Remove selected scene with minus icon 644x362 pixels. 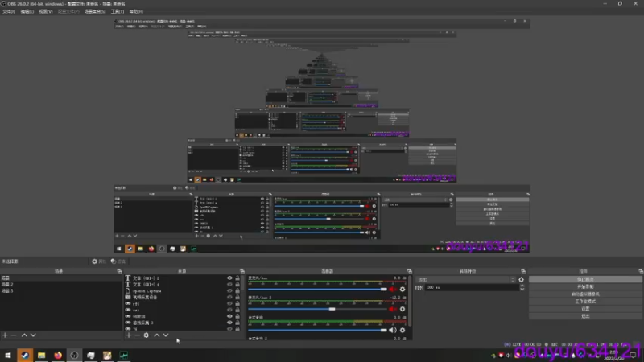pyautogui.click(x=14, y=335)
